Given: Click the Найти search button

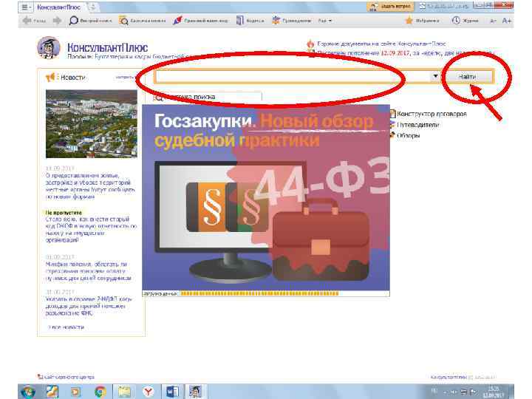Looking at the screenshot, I should point(468,77).
